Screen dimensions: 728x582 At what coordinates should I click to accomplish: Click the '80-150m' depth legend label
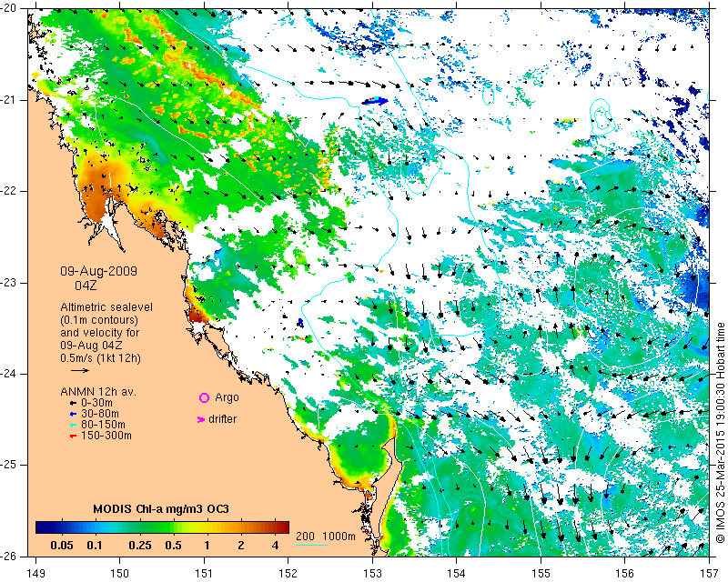[x=103, y=425]
